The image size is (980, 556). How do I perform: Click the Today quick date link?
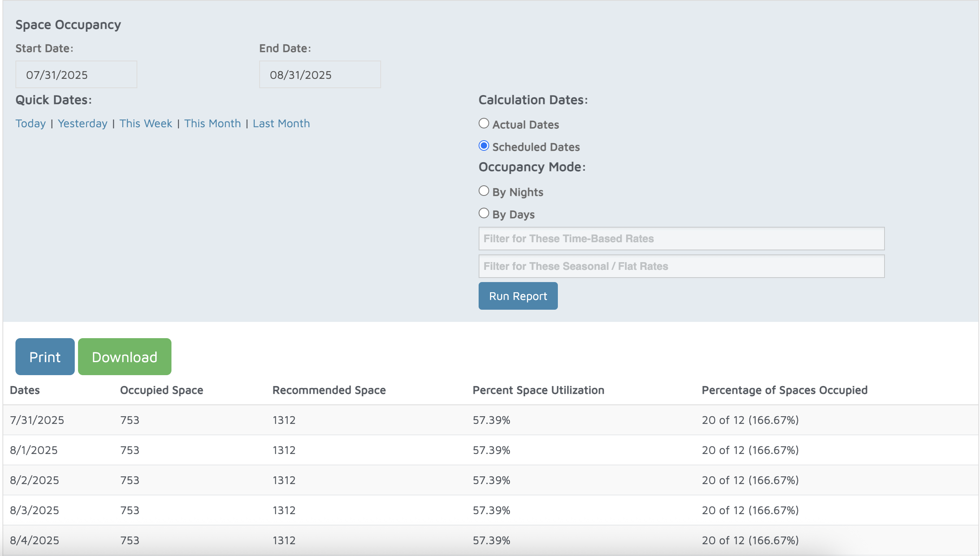[x=30, y=124]
